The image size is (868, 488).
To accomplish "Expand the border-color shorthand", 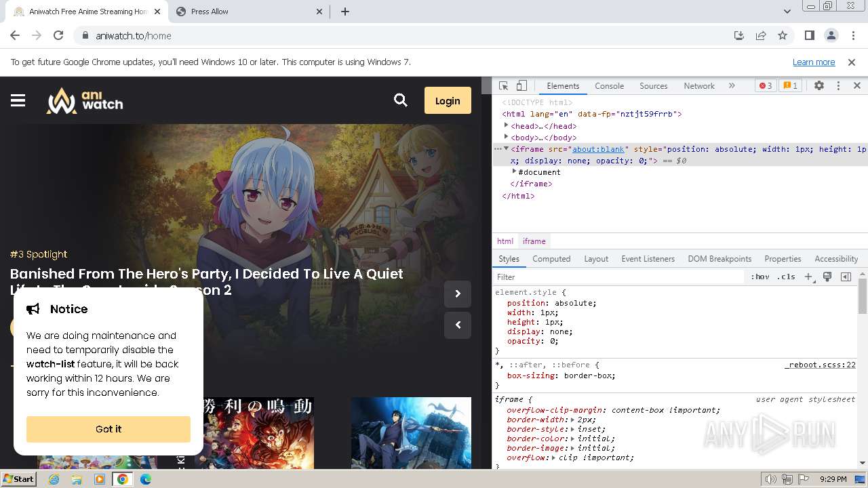I will [x=572, y=439].
